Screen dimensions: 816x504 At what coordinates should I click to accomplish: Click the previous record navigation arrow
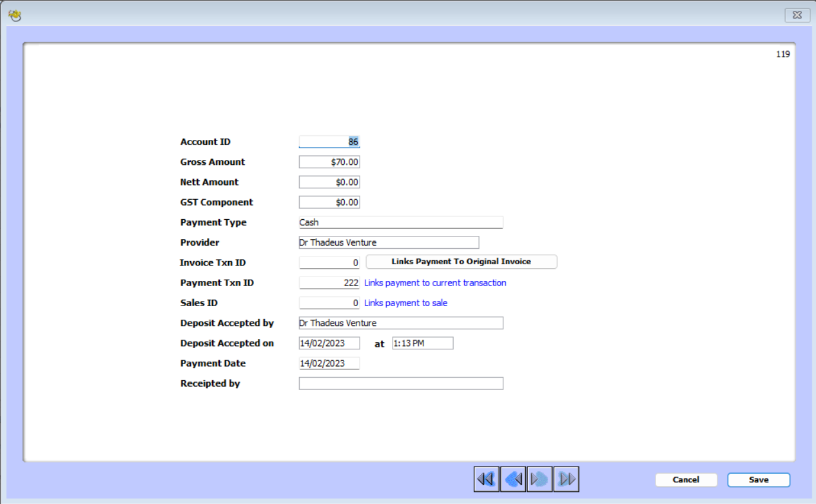[x=512, y=478]
